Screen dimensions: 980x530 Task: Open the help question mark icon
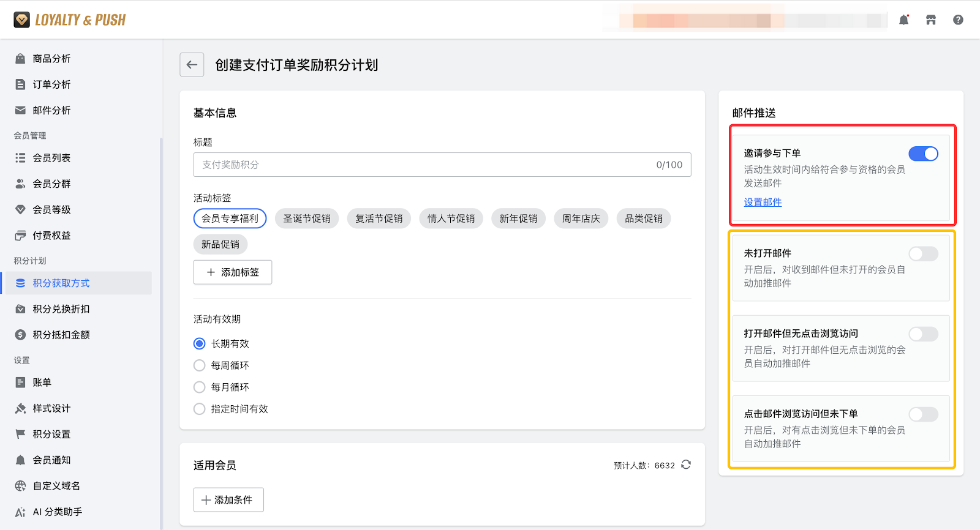pos(958,20)
